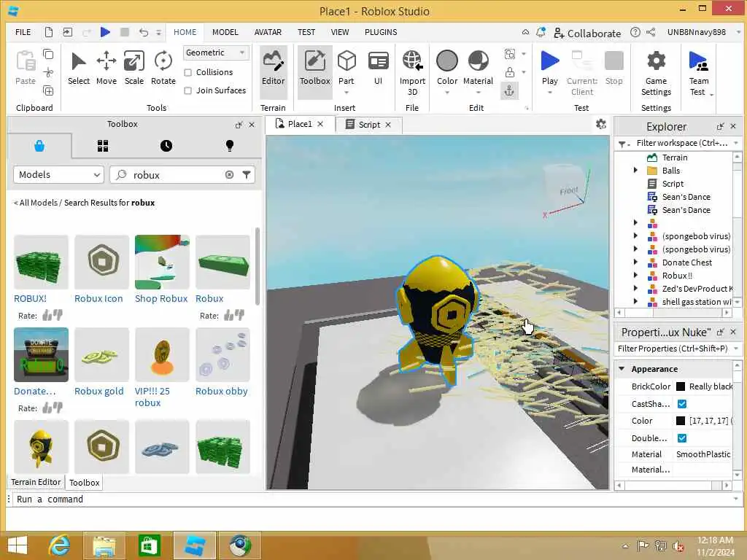The width and height of the screenshot is (747, 560).
Task: Activate the Move tool
Action: pyautogui.click(x=107, y=69)
